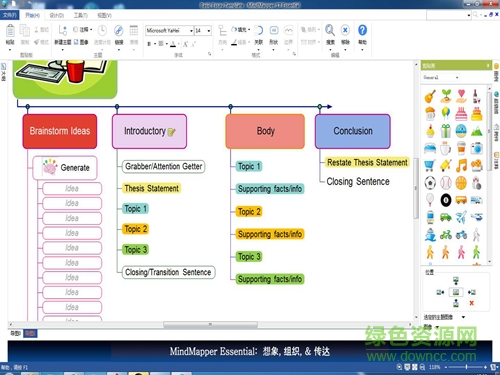Image resolution: width=500 pixels, height=375 pixels.
Task: Select the Restate Thesis Statement subtopic
Action: click(x=367, y=162)
